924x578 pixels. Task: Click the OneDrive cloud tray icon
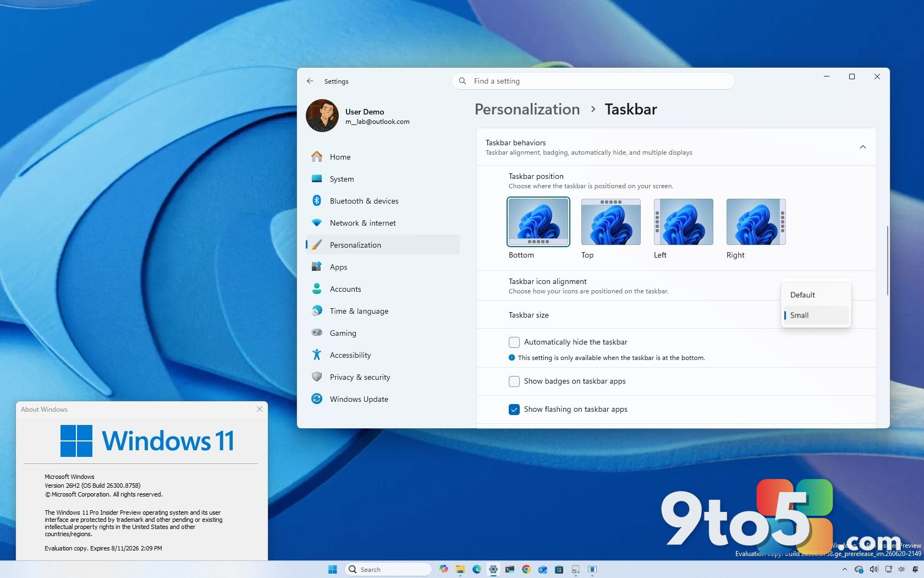859,569
